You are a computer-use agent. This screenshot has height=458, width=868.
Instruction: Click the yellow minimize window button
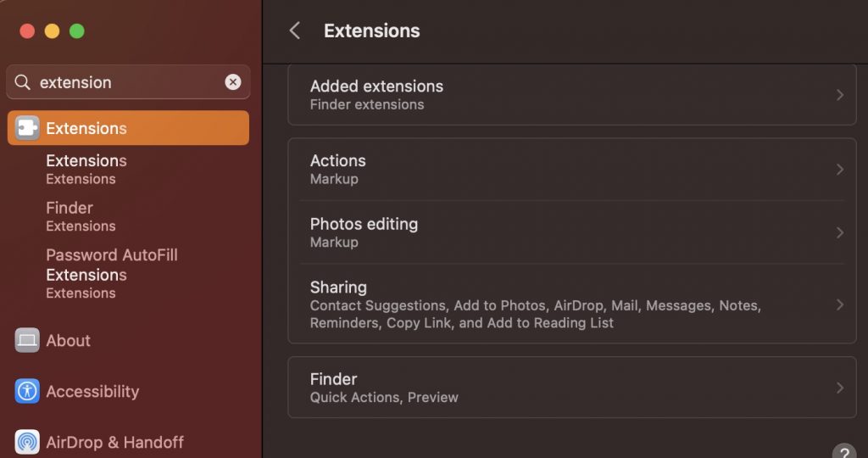52,31
